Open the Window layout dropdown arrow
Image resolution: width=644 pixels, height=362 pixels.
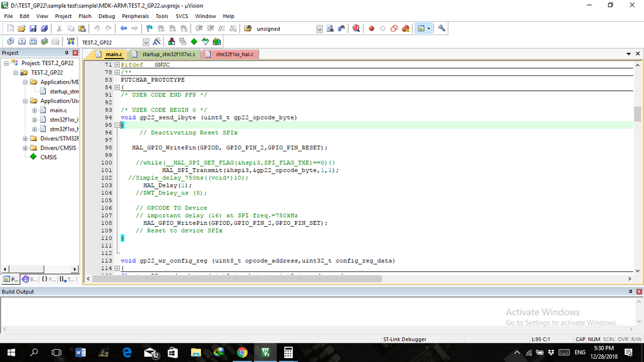tap(429, 29)
